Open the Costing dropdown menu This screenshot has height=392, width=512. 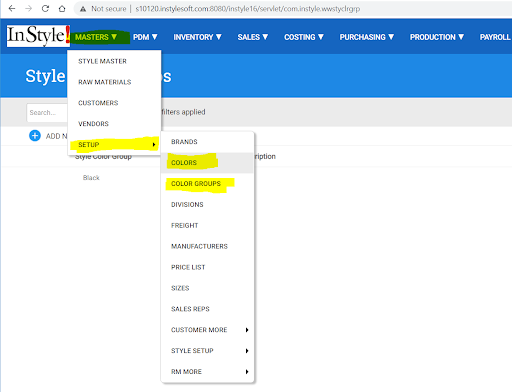304,37
